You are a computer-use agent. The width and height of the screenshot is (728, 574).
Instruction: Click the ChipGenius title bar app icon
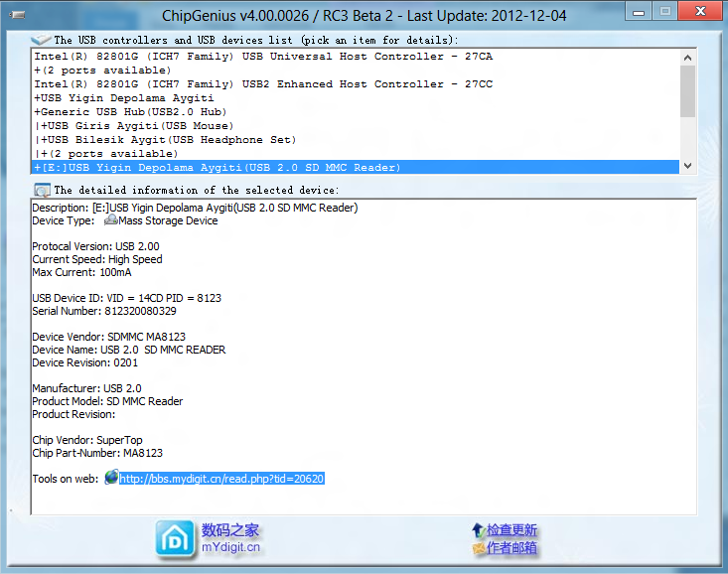pos(17,15)
